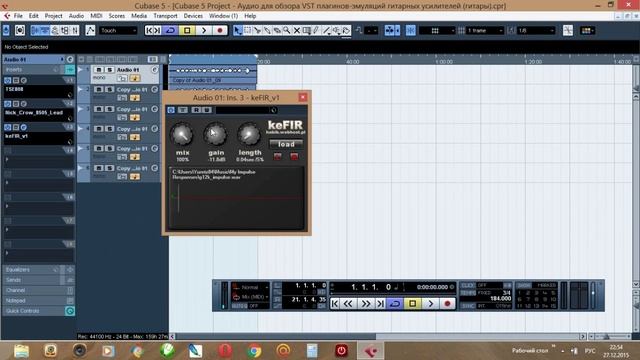
Task: Expand the Equalizers inspector section
Action: coord(39,270)
